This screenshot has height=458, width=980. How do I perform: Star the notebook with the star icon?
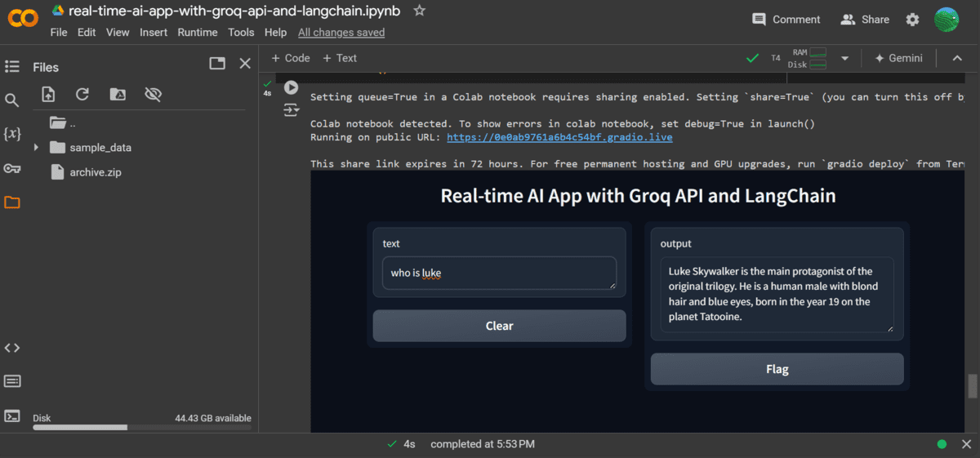pos(419,11)
